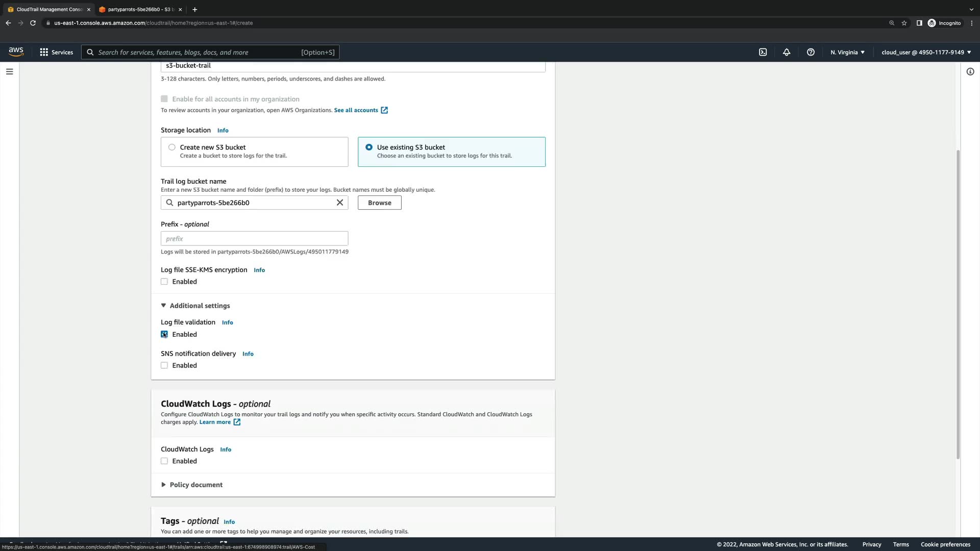Click the Browse bucket button
This screenshot has width=980, height=551.
click(x=379, y=203)
